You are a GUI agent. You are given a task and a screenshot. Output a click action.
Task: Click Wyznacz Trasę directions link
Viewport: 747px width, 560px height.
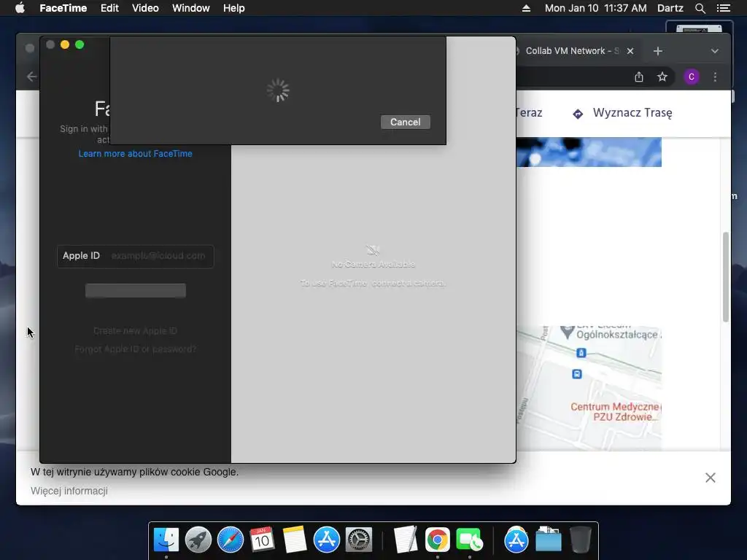click(622, 113)
